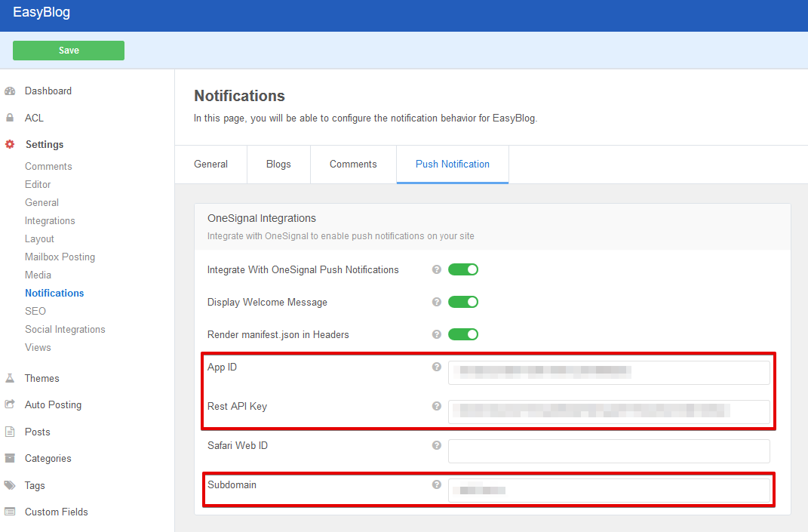Viewport: 808px width, 532px height.
Task: Toggle Integrate With OneSignal Push Notifications switch
Action: pyautogui.click(x=463, y=269)
